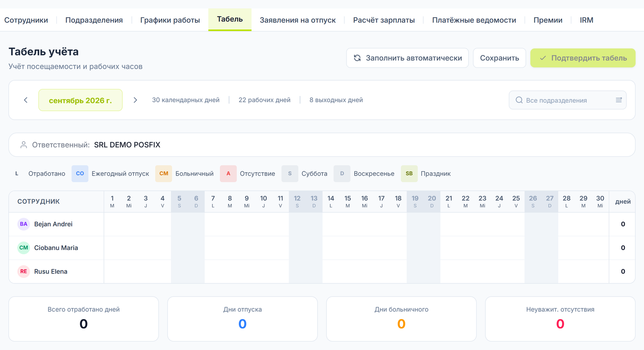Click the RE avatar of Rusu Elena
This screenshot has height=350, width=644.
click(x=24, y=271)
